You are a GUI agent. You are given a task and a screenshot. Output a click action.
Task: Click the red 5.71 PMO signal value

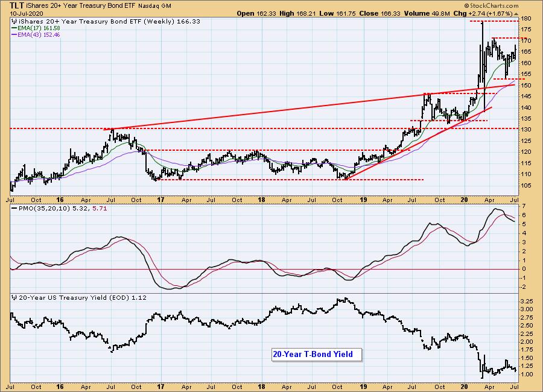tap(100, 209)
